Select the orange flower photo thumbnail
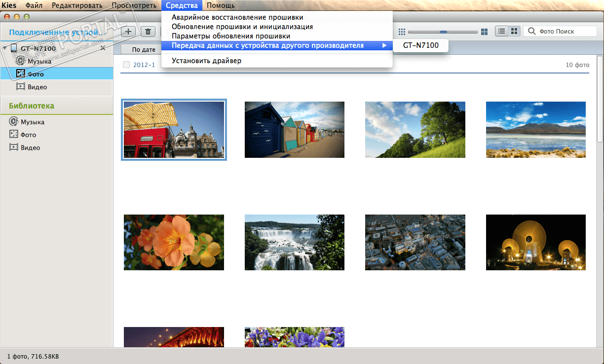Screen dimensions: 604x364 [x=174, y=242]
